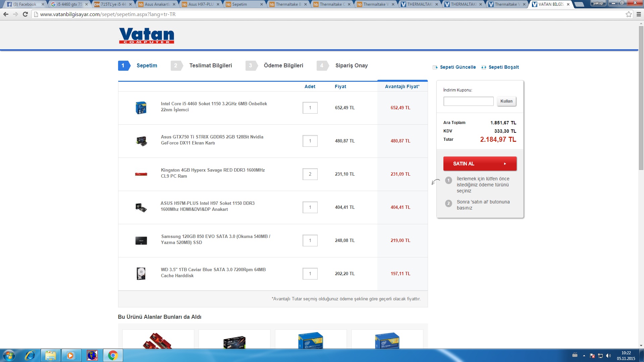Click ASUS H97M-PLUS Anakart product name
The height and width of the screenshot is (362, 644).
[x=207, y=206]
